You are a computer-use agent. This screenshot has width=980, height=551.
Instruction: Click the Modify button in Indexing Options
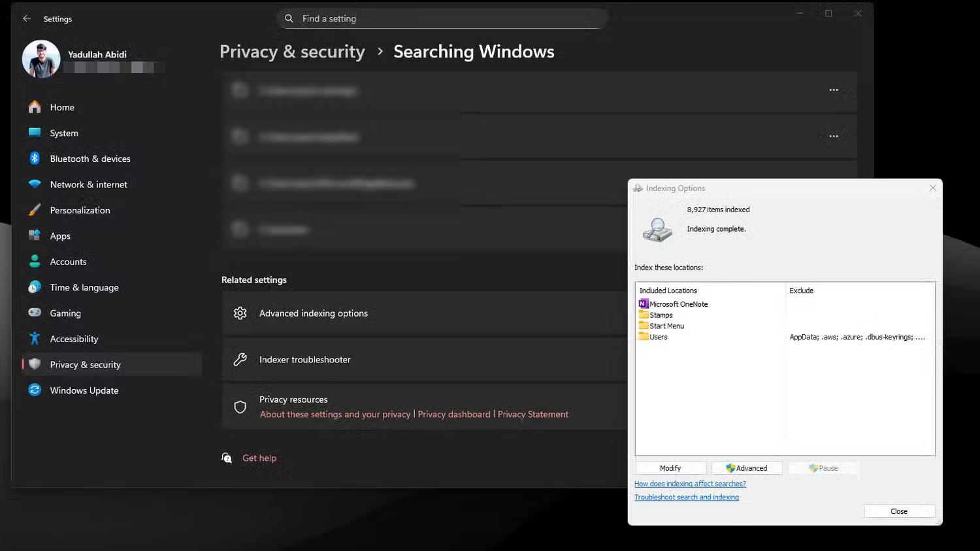pyautogui.click(x=670, y=467)
